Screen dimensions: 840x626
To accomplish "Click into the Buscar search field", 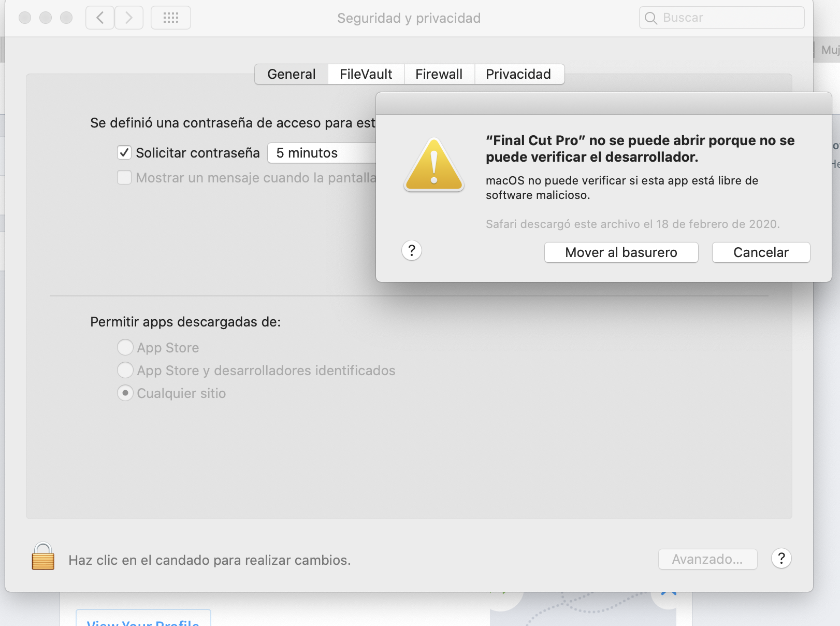I will [x=722, y=18].
